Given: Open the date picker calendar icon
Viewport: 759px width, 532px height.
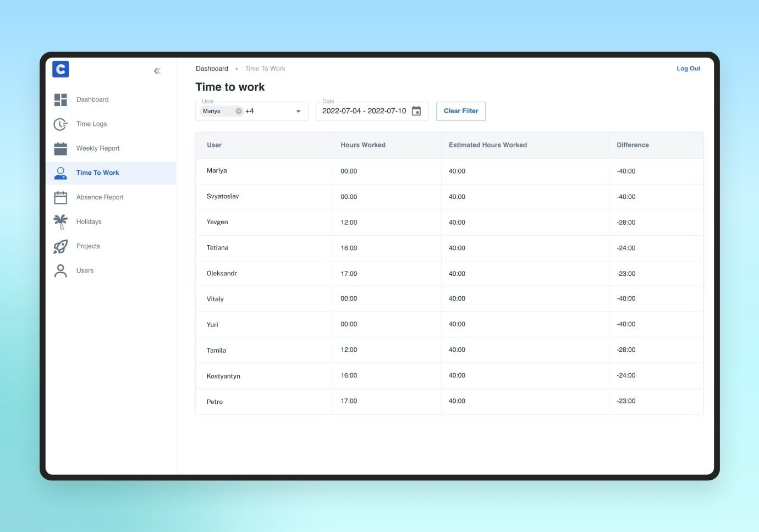Looking at the screenshot, I should tap(416, 111).
